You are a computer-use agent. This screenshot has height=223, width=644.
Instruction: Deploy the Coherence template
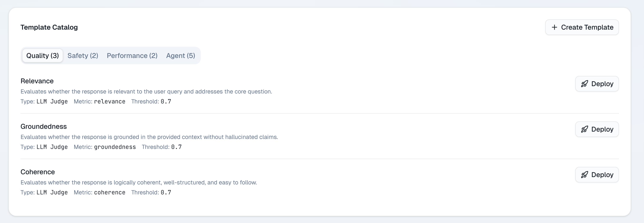(x=597, y=175)
